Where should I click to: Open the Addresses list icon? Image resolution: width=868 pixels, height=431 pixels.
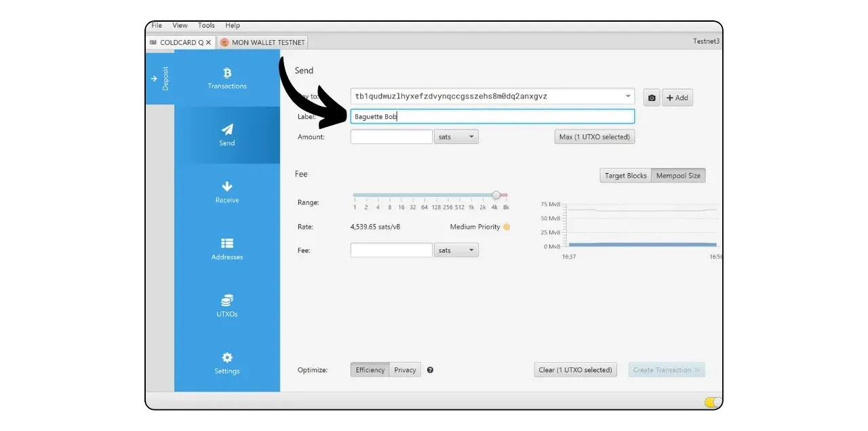pyautogui.click(x=227, y=243)
